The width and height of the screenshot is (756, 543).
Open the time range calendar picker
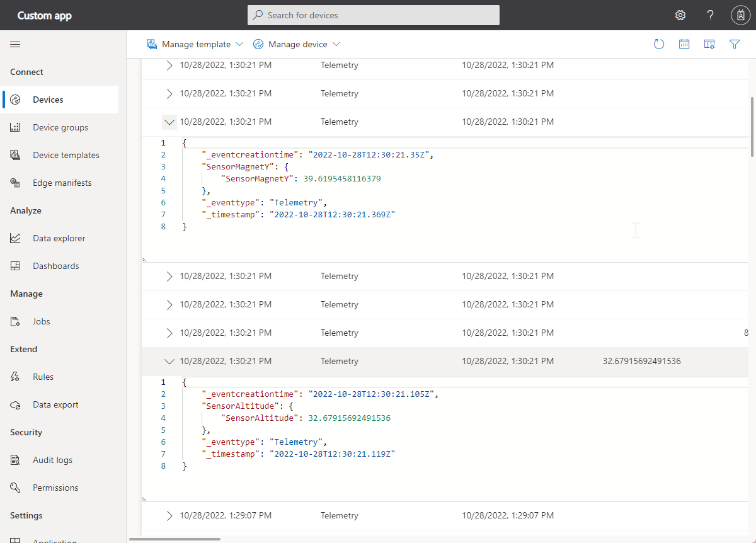[x=684, y=44]
